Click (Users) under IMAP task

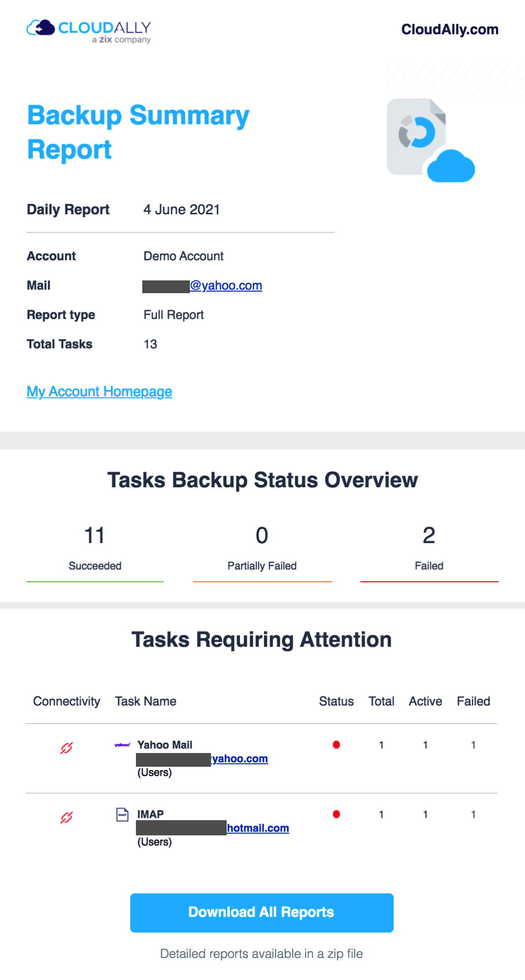155,842
